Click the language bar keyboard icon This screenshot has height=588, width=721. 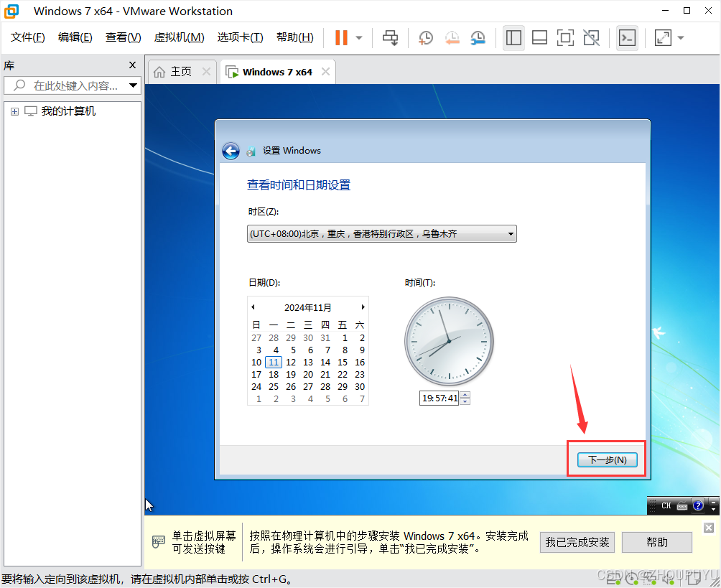click(682, 506)
